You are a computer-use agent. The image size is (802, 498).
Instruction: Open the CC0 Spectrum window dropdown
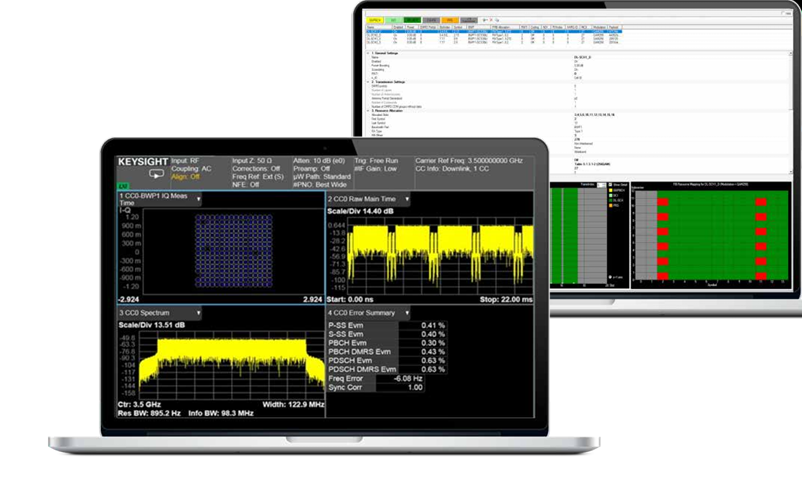pyautogui.click(x=198, y=313)
